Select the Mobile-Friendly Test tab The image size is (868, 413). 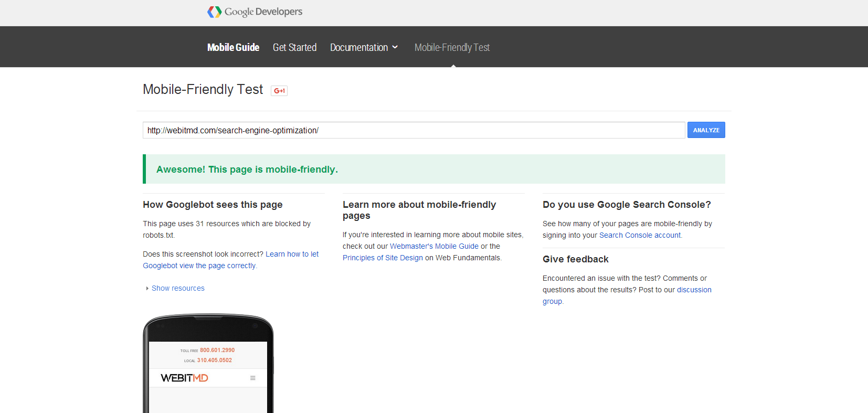click(x=452, y=47)
